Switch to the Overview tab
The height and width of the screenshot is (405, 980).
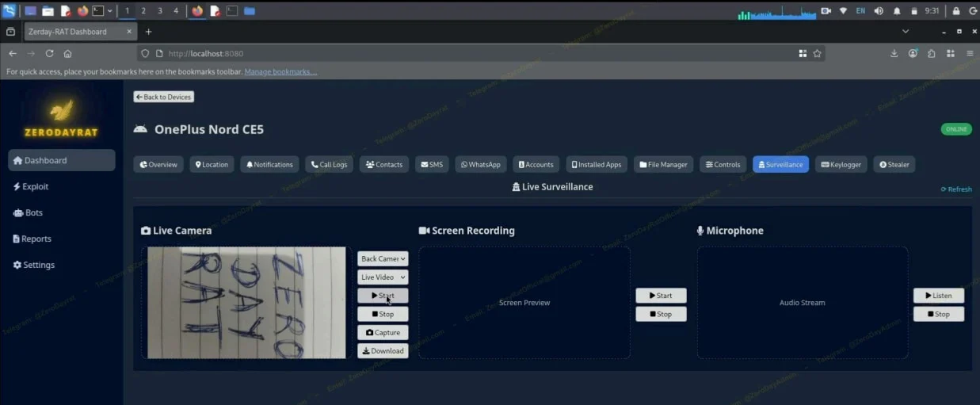pyautogui.click(x=158, y=165)
